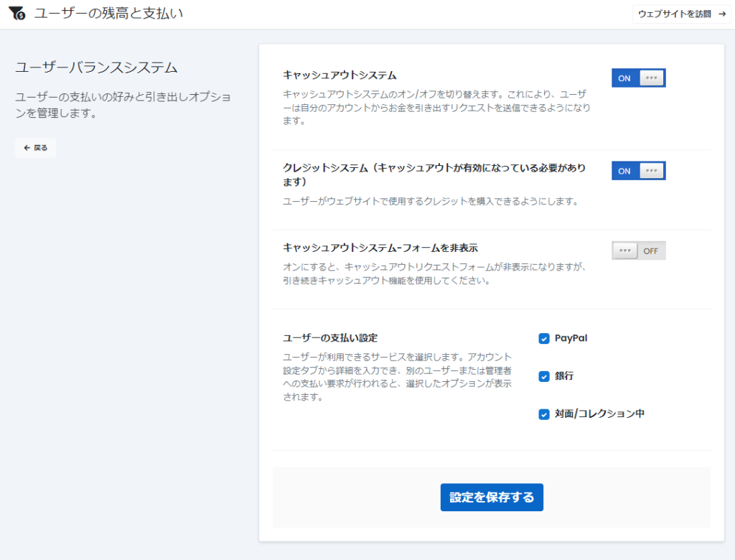
Task: Click the 対面/コレクション中 label text
Action: pos(599,414)
